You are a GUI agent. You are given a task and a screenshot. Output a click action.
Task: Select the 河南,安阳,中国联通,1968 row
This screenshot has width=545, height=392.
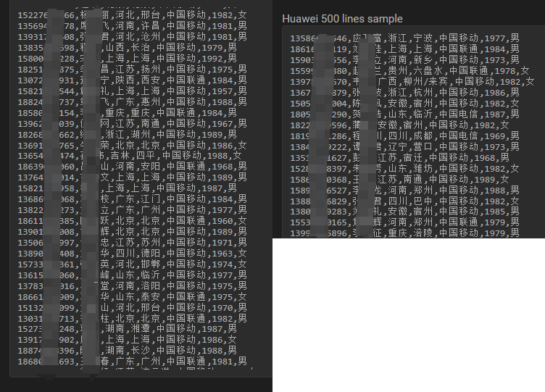pyautogui.click(x=132, y=167)
